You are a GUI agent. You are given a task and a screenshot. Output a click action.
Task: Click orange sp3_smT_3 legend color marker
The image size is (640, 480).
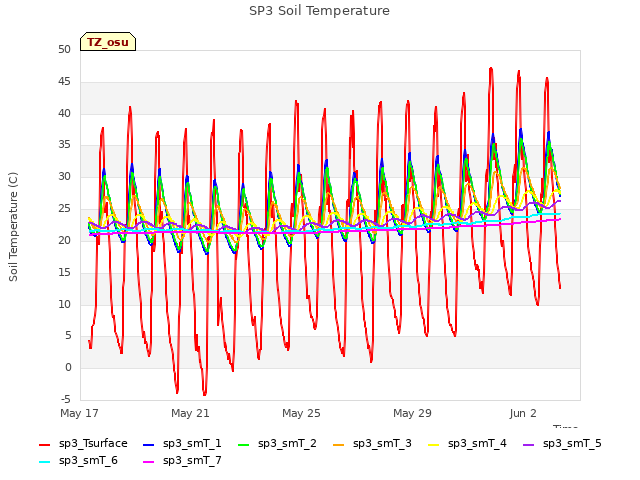(339, 444)
